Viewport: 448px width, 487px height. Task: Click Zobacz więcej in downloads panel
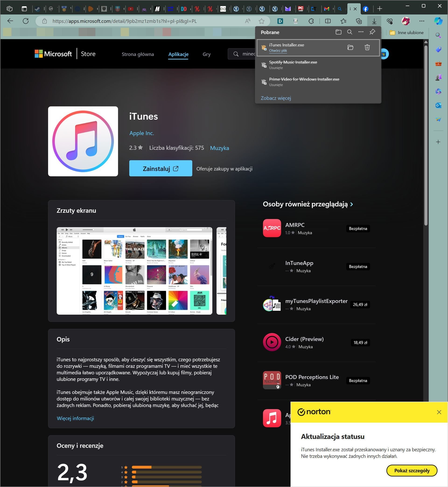276,98
